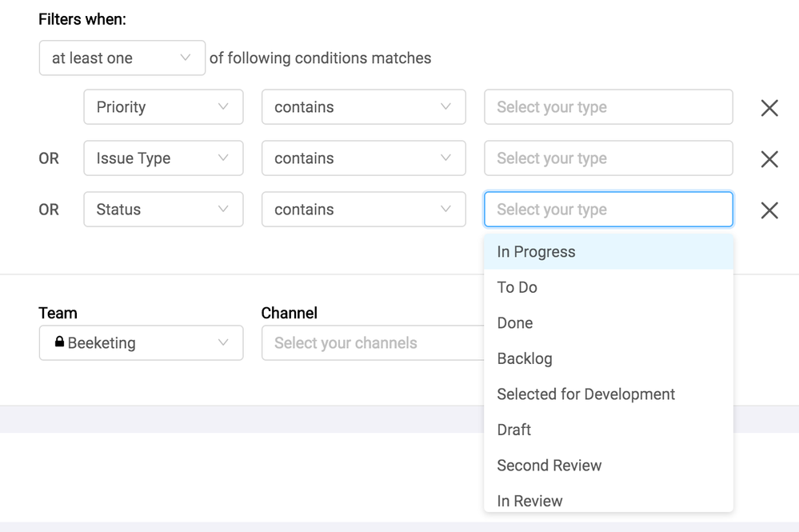
Task: Choose 'Selected for Development' status
Action: tap(585, 394)
